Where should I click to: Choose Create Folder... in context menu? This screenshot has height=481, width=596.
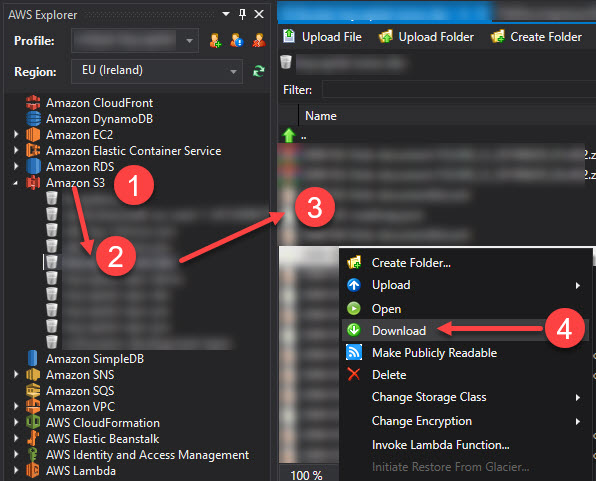click(x=466, y=263)
